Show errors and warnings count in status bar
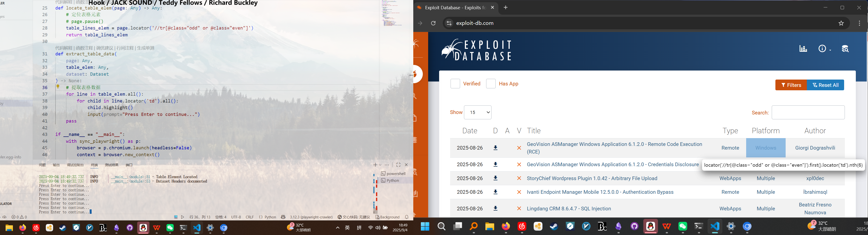The height and width of the screenshot is (235, 868). tap(19, 217)
